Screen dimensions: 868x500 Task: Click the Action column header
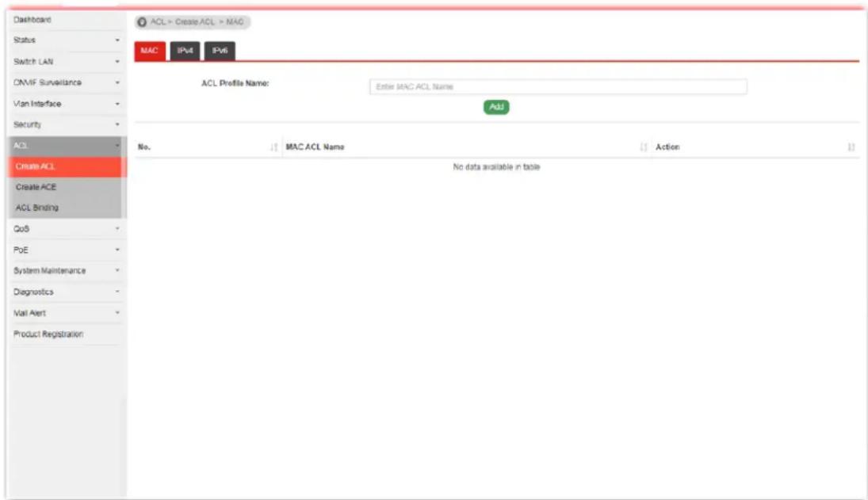pyautogui.click(x=667, y=147)
